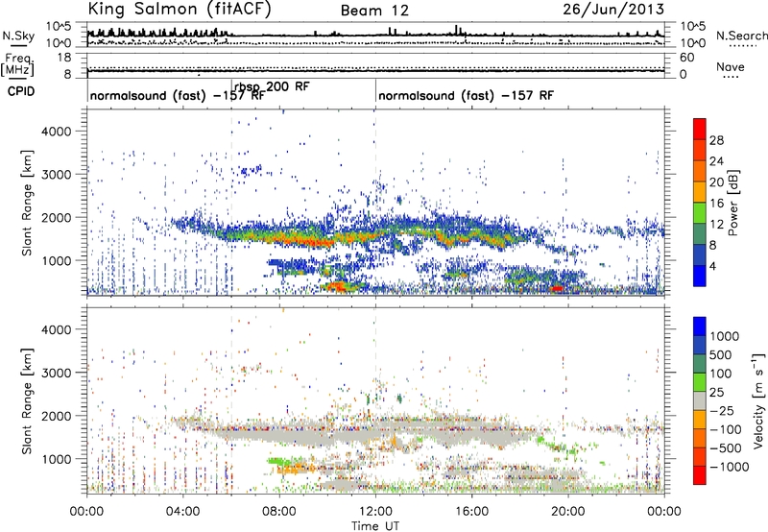Image resolution: width=768 pixels, height=532 pixels.
Task: Click the 'Power [dB]' colorbar title
Action: pyautogui.click(x=733, y=203)
